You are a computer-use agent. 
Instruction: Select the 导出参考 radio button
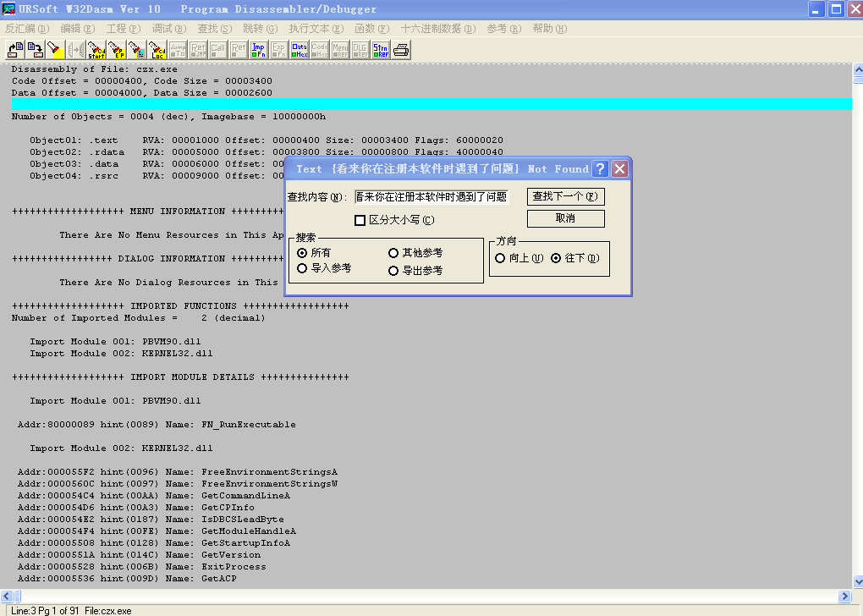(393, 270)
